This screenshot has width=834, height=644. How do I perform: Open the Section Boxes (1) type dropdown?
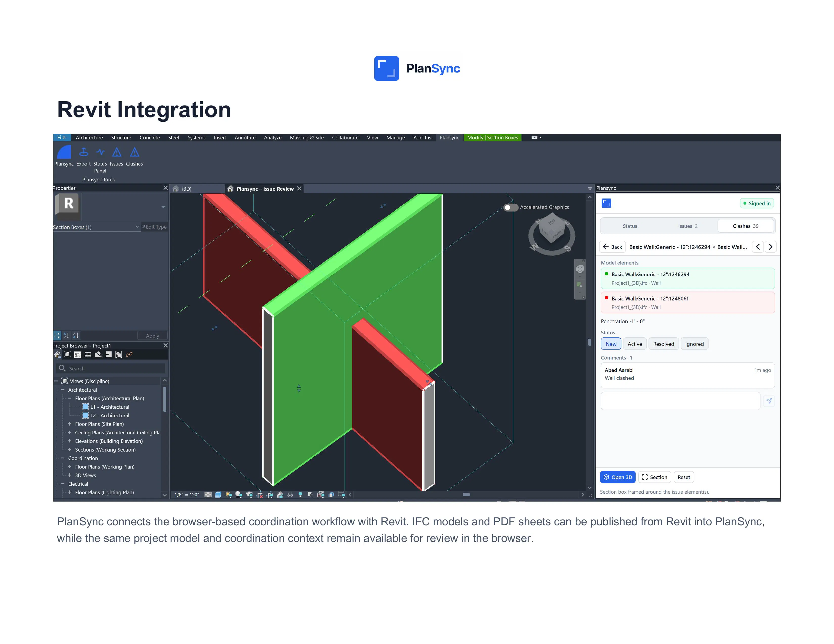97,227
